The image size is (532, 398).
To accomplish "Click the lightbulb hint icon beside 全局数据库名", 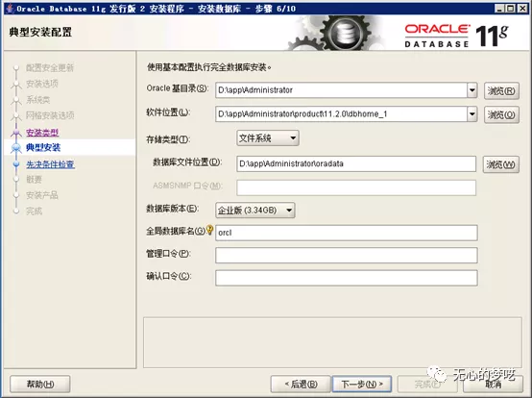I will pyautogui.click(x=209, y=230).
